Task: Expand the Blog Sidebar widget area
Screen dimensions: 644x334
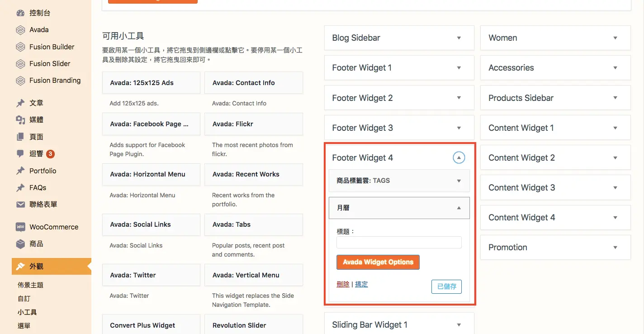Action: coord(459,38)
